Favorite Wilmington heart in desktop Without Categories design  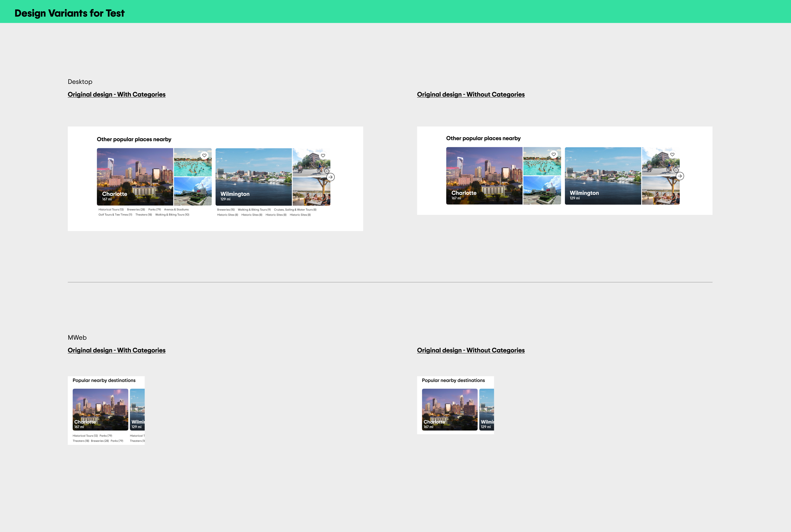(x=672, y=154)
